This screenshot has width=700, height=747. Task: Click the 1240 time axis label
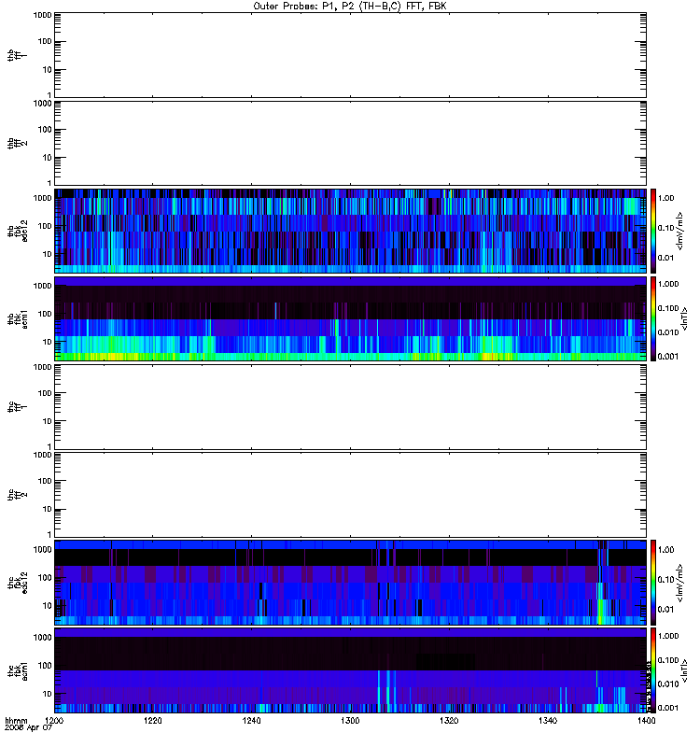tap(251, 720)
